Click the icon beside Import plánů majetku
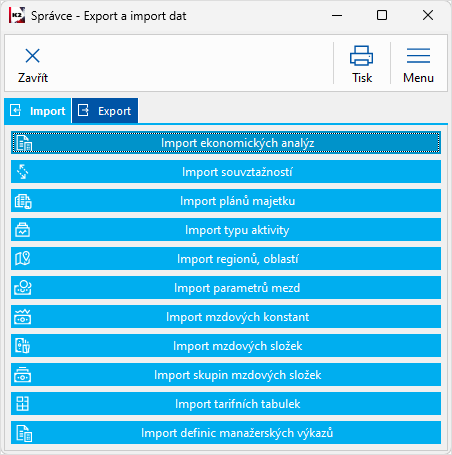The image size is (452, 455). [x=23, y=201]
